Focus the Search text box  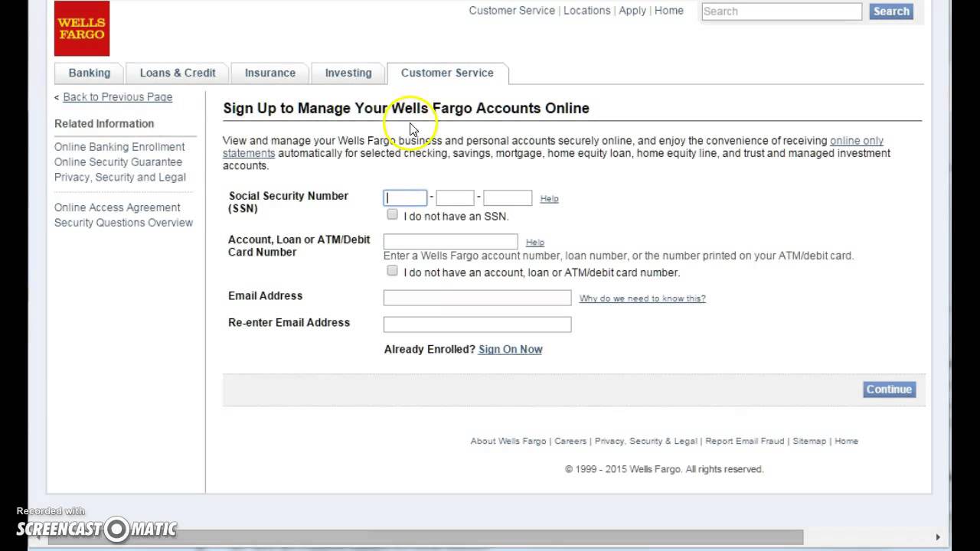point(782,11)
